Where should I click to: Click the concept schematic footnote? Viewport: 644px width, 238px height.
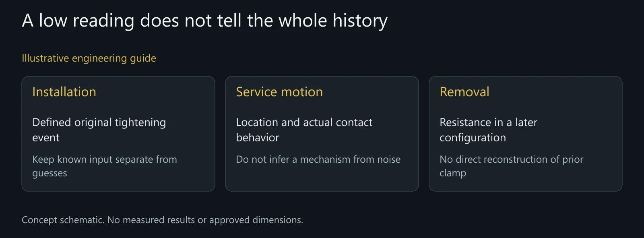pyautogui.click(x=162, y=220)
